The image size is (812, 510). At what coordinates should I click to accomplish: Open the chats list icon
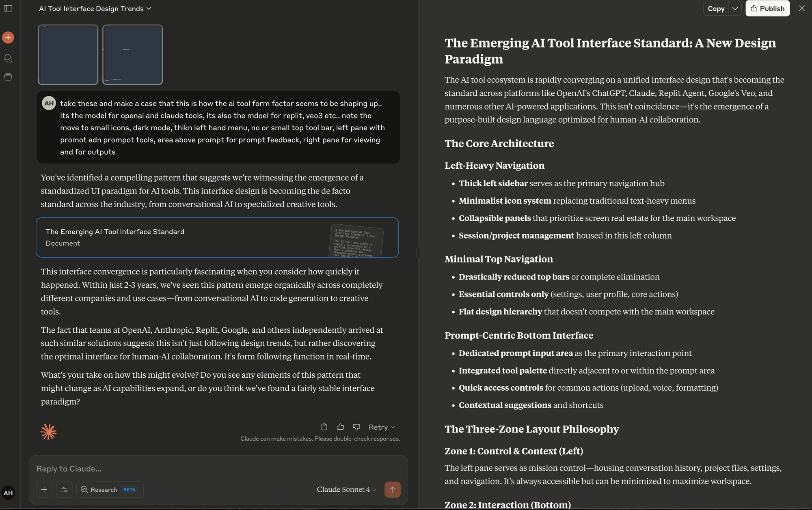tap(8, 58)
